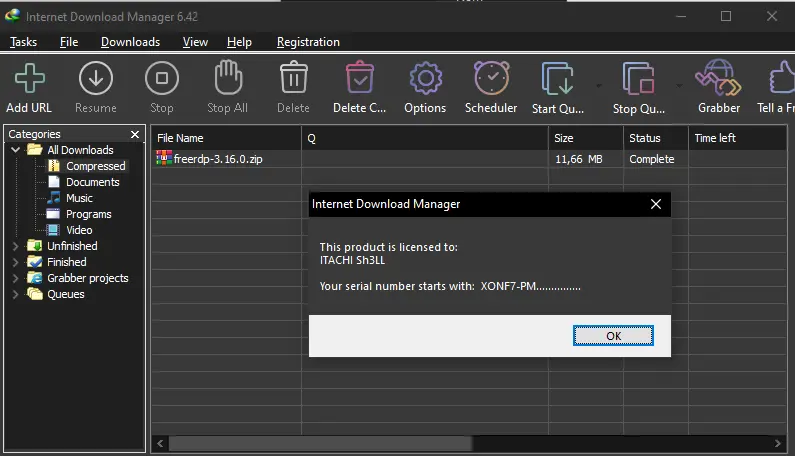Click the scrollbar left arrow
The height and width of the screenshot is (457, 795).
pos(160,443)
